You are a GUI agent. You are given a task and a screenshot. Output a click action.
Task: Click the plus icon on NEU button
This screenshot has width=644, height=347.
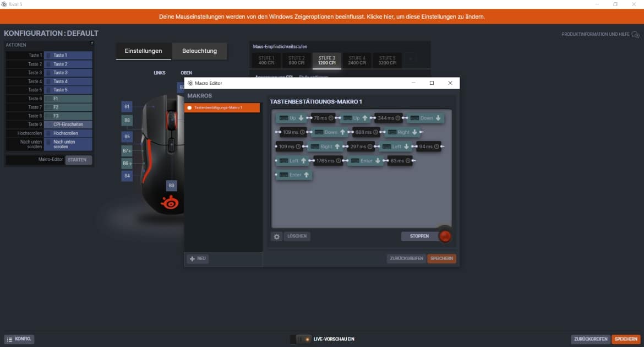tap(192, 259)
